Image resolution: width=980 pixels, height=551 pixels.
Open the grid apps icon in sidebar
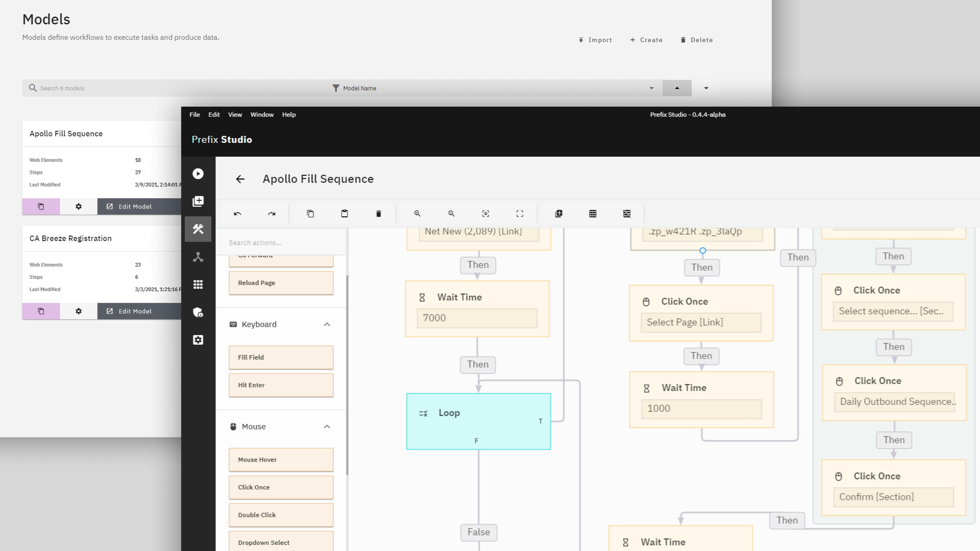point(198,284)
